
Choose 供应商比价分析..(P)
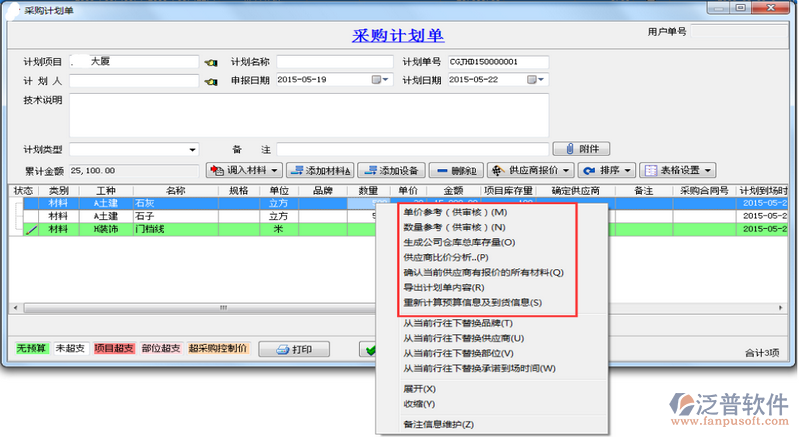tap(445, 257)
